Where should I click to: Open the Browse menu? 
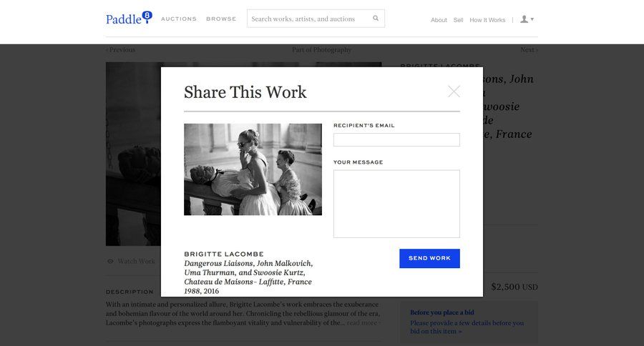221,19
